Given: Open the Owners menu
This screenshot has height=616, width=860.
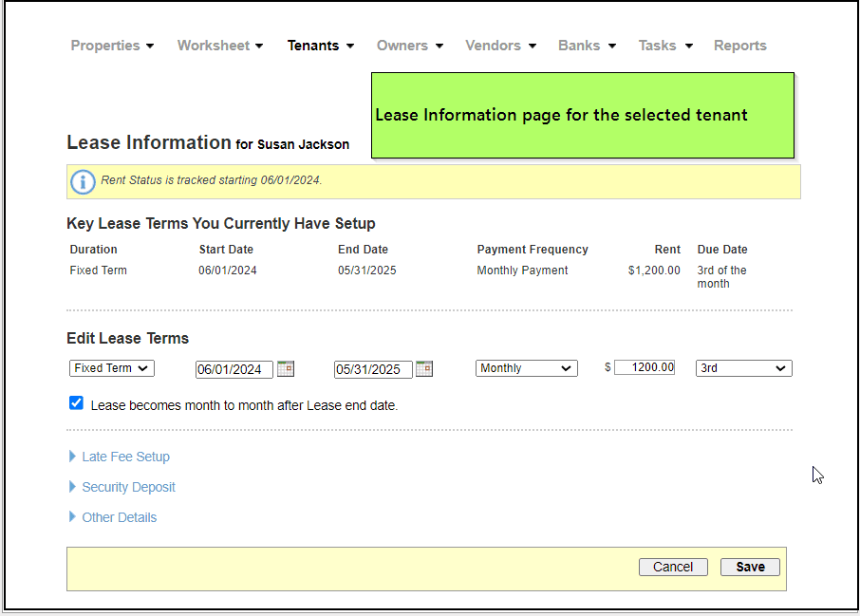Looking at the screenshot, I should (409, 46).
